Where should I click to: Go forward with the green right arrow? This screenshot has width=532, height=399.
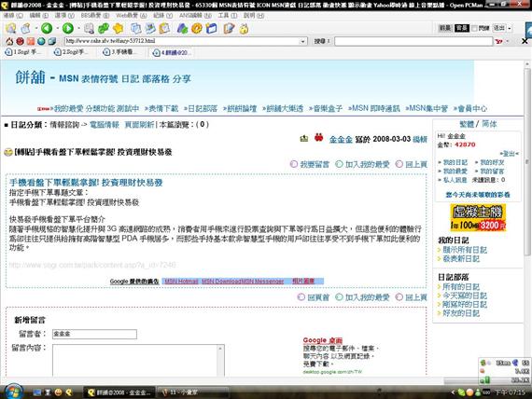tap(68, 28)
